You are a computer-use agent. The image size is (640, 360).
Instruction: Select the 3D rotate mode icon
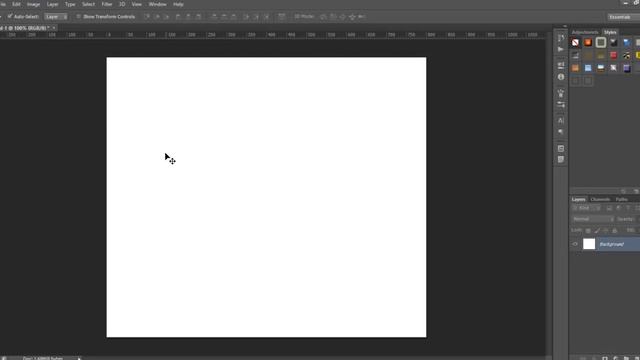[323, 17]
